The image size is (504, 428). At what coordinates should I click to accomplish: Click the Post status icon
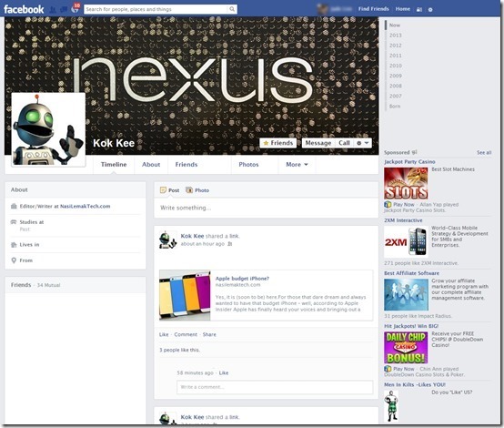163,190
